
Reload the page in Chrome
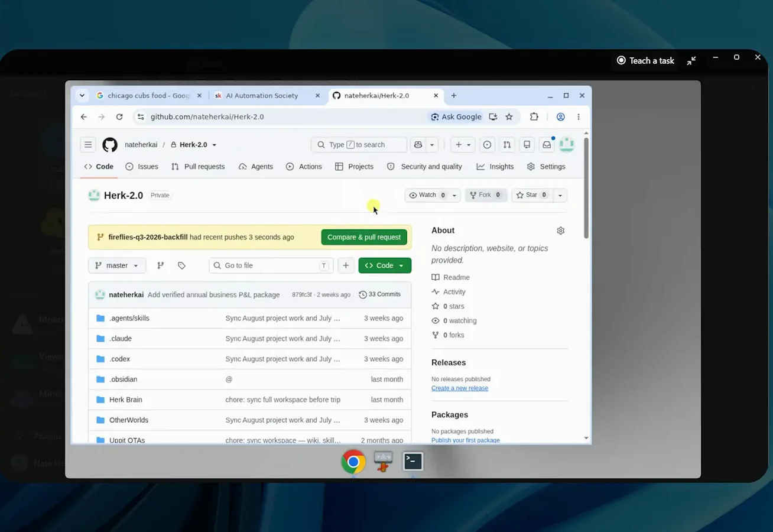click(119, 117)
